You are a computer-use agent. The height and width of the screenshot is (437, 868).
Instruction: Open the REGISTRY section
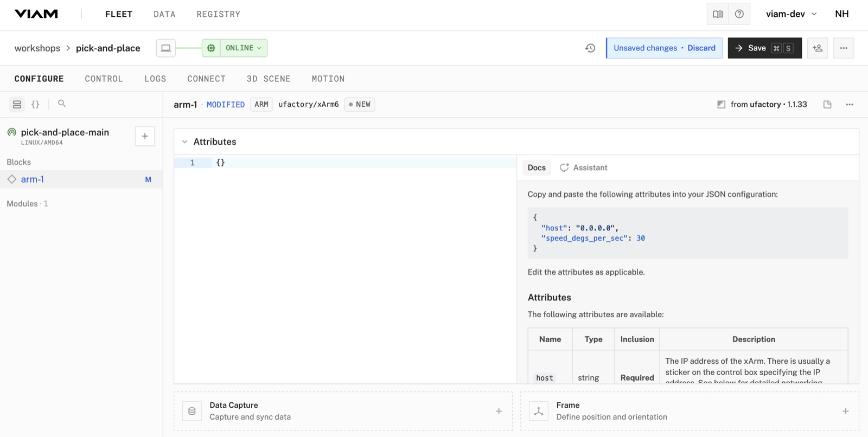click(218, 14)
